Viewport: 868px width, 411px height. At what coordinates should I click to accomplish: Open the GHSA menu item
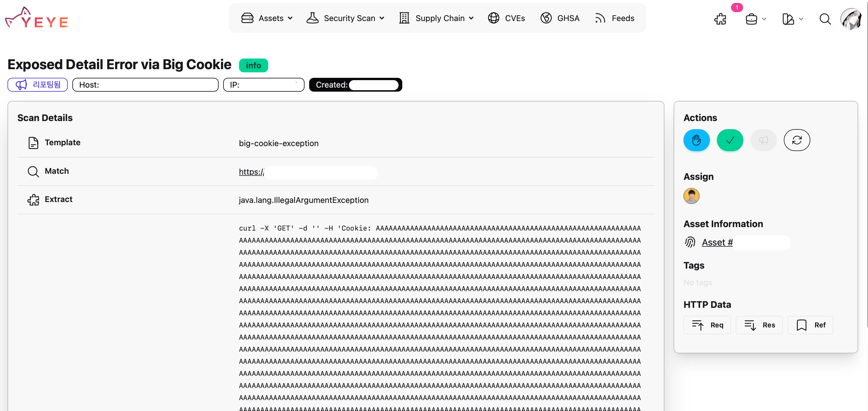click(560, 18)
